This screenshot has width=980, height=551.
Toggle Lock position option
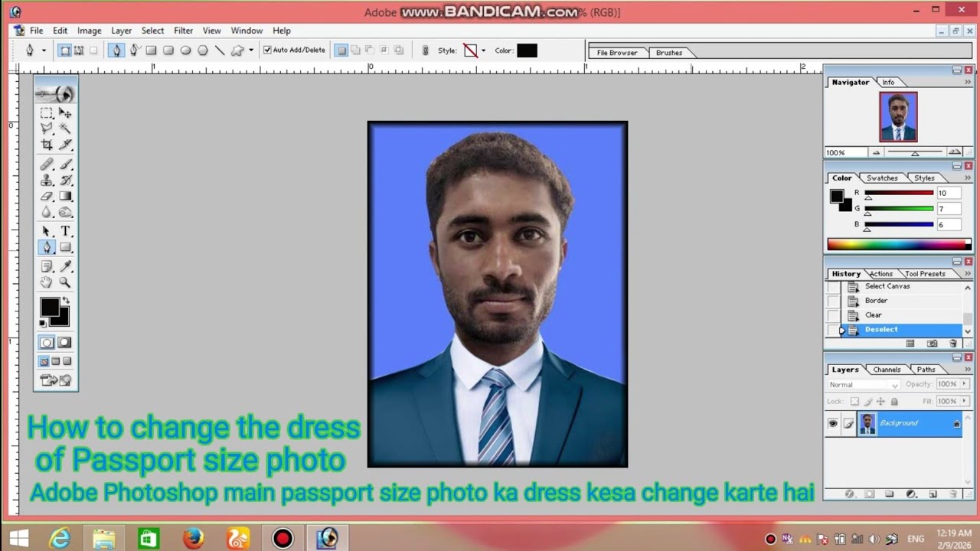(880, 402)
